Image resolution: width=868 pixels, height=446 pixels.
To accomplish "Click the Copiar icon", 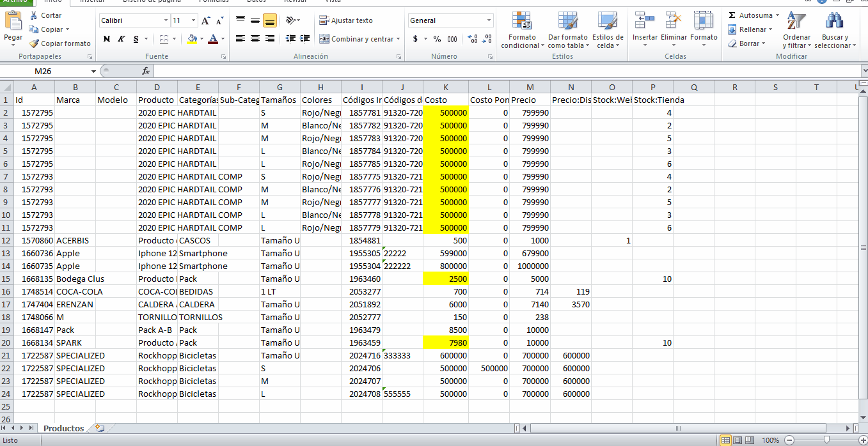I will pyautogui.click(x=33, y=29).
